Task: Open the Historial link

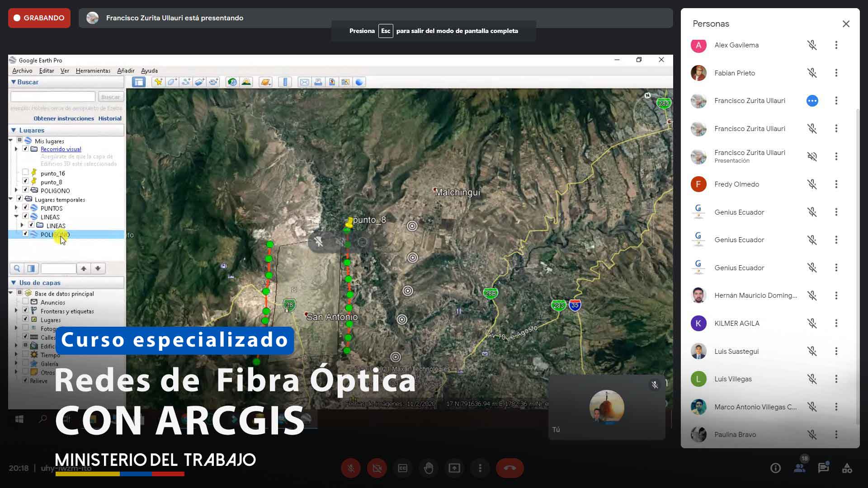Action: coord(110,118)
